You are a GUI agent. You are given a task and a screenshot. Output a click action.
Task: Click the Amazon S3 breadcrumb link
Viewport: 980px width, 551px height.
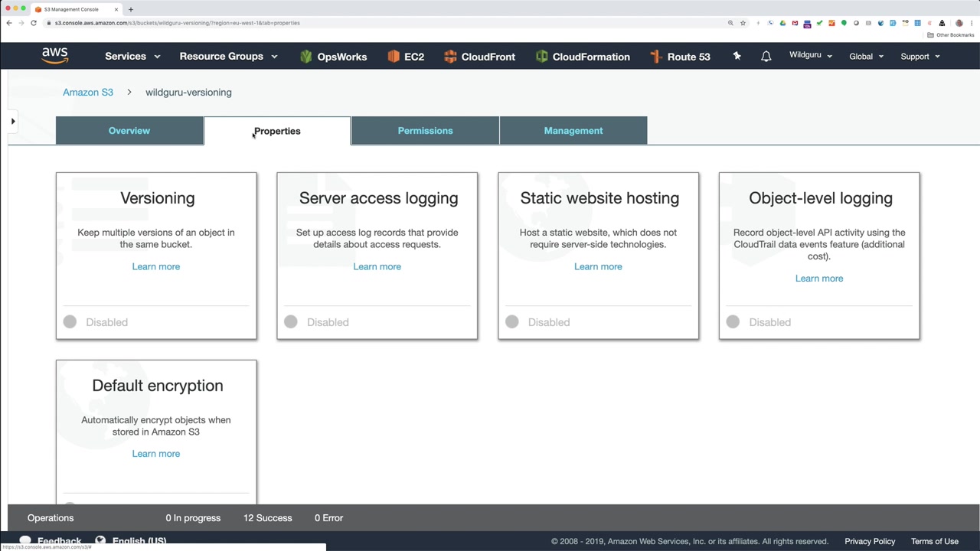[x=88, y=93]
